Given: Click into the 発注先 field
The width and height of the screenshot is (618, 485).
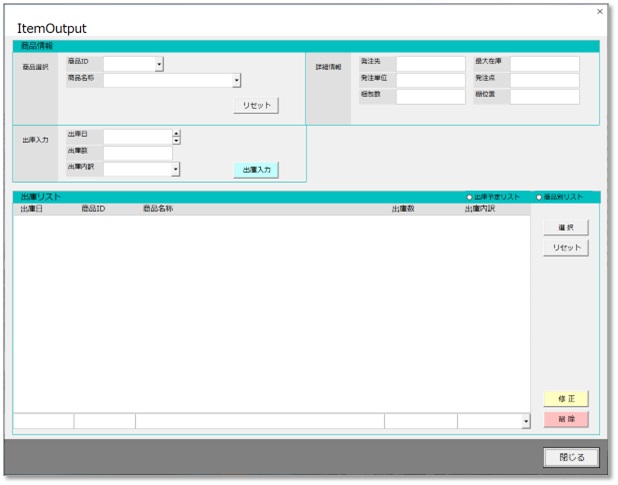Looking at the screenshot, I should pyautogui.click(x=431, y=64).
